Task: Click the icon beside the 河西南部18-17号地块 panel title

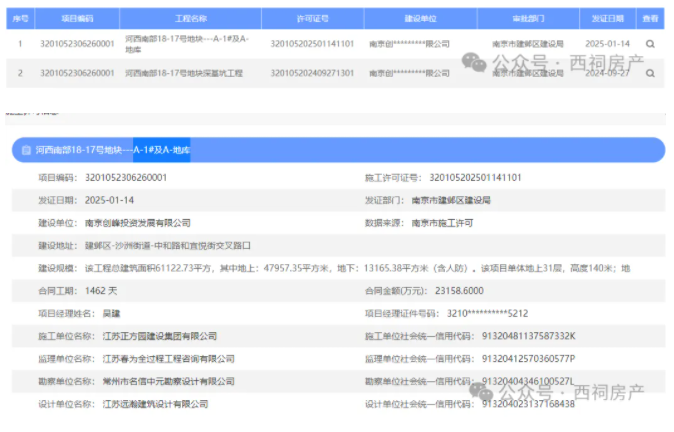Action: [x=24, y=150]
